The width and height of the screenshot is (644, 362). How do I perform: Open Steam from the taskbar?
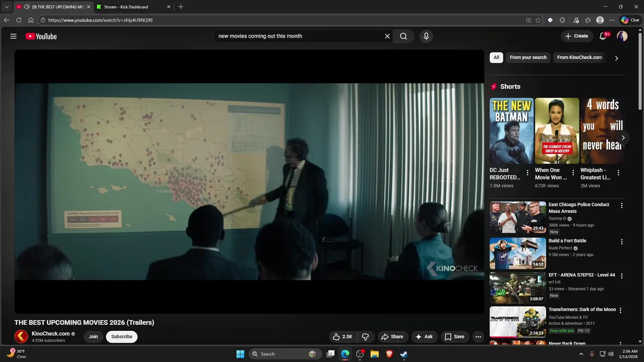[404, 354]
